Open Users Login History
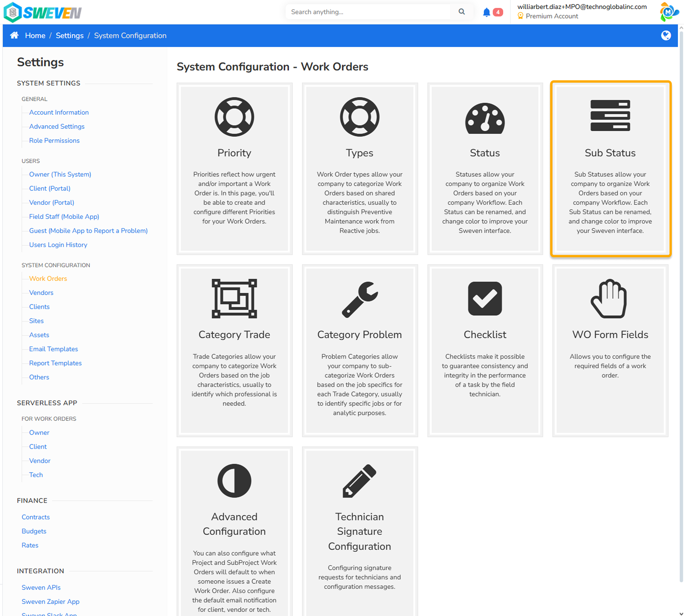Screen dimensions: 684x616 pos(58,245)
